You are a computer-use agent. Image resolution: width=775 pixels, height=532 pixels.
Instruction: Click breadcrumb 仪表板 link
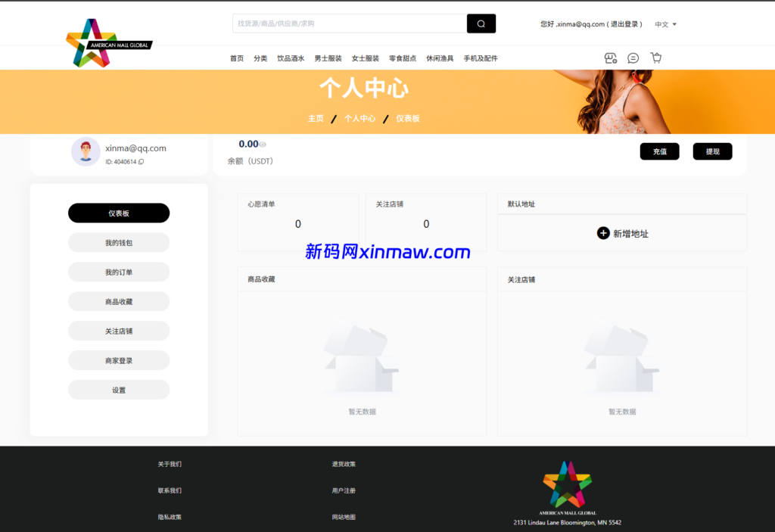[408, 119]
